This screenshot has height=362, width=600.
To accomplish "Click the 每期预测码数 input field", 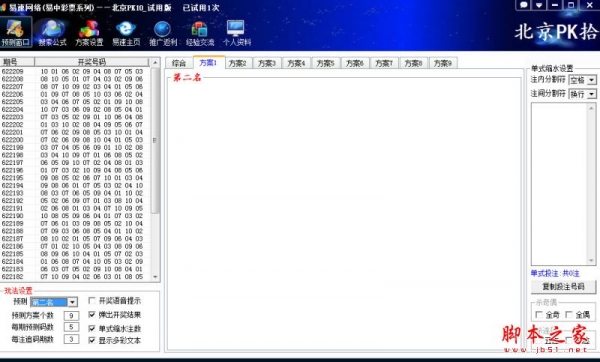I will (71, 327).
